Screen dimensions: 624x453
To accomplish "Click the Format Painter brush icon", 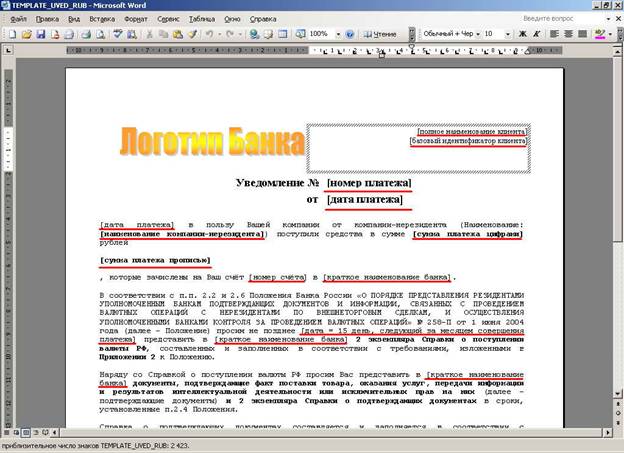I will point(190,34).
